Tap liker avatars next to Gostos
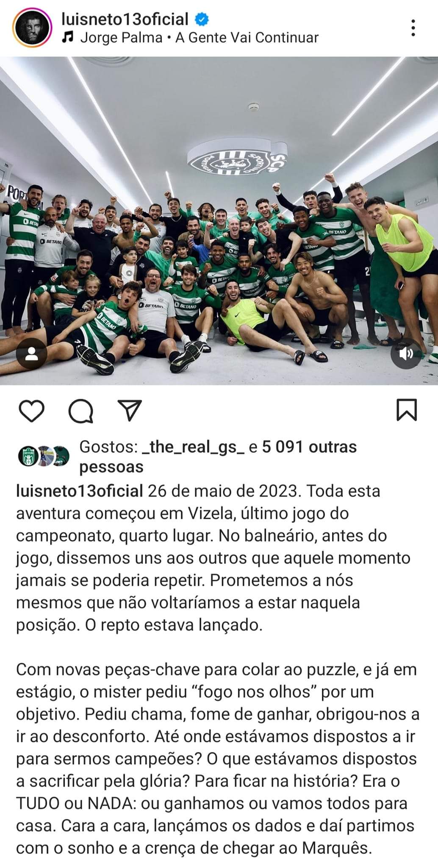Viewport: 438px width, 868px height. [44, 456]
